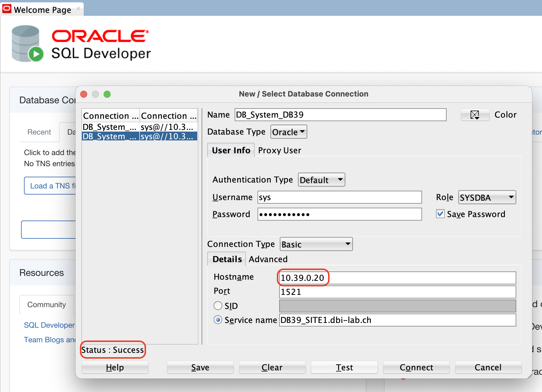Close the database connection dialog with red button
The width and height of the screenshot is (542, 392).
(84, 94)
